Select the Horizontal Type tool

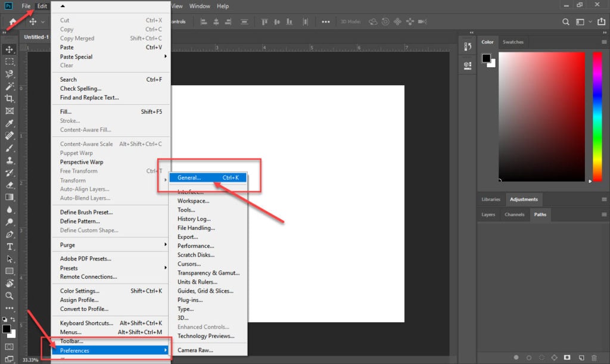(10, 247)
